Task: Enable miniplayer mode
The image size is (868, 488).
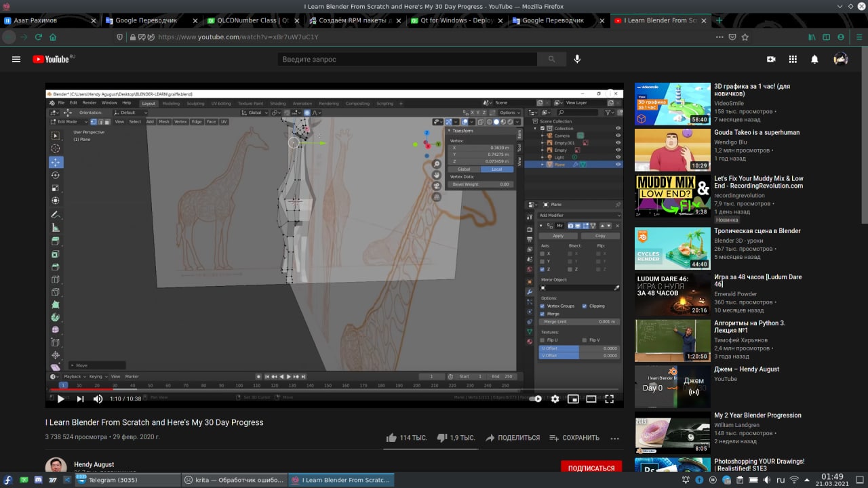Action: (x=573, y=399)
